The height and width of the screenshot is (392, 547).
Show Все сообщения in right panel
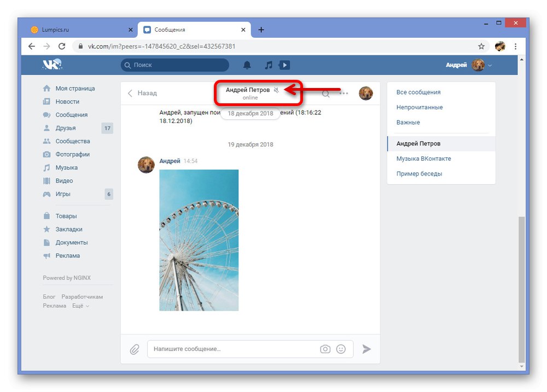click(418, 92)
